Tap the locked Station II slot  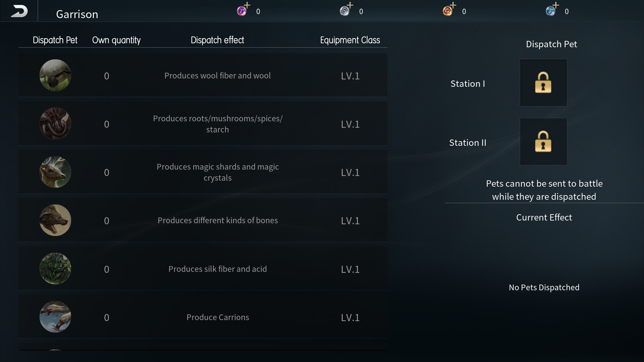point(543,141)
